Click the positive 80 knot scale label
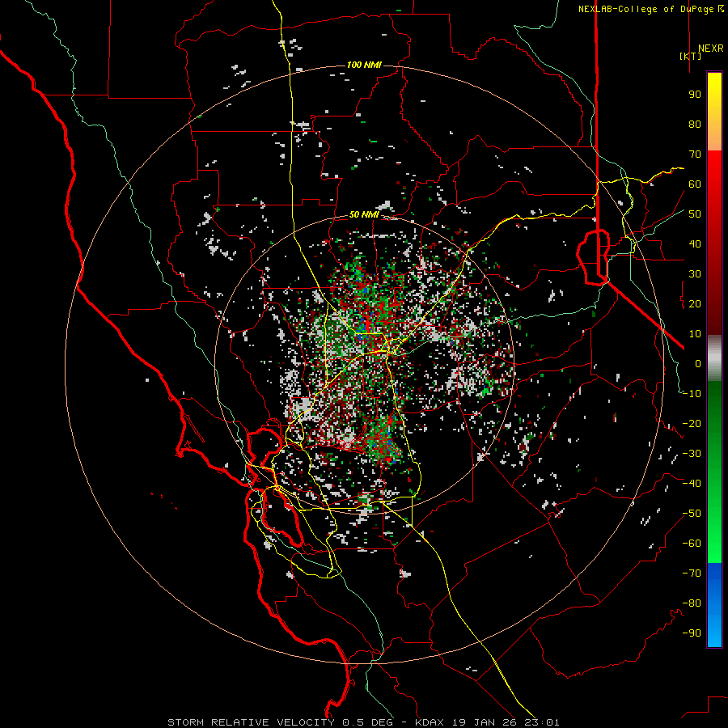The height and width of the screenshot is (728, 728). tap(695, 125)
